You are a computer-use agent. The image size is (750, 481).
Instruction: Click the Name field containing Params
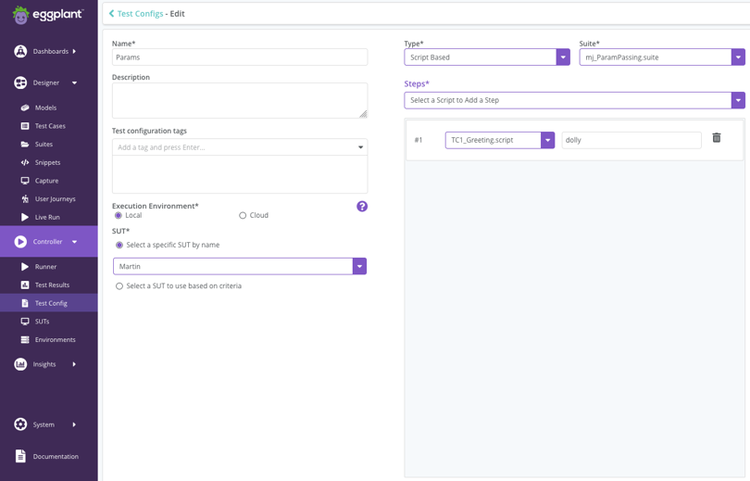(x=240, y=58)
